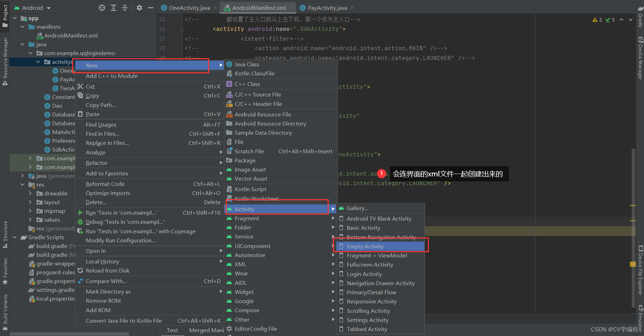Open Structure side tool tab

[5, 234]
